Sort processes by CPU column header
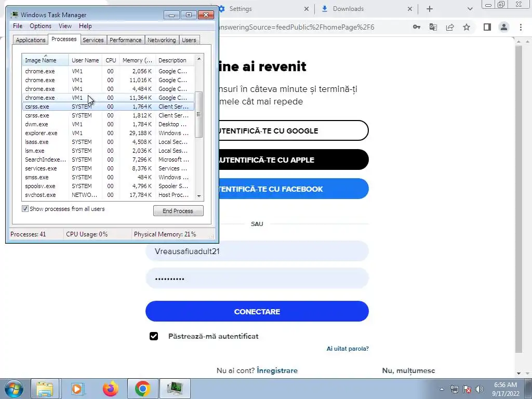 (111, 60)
